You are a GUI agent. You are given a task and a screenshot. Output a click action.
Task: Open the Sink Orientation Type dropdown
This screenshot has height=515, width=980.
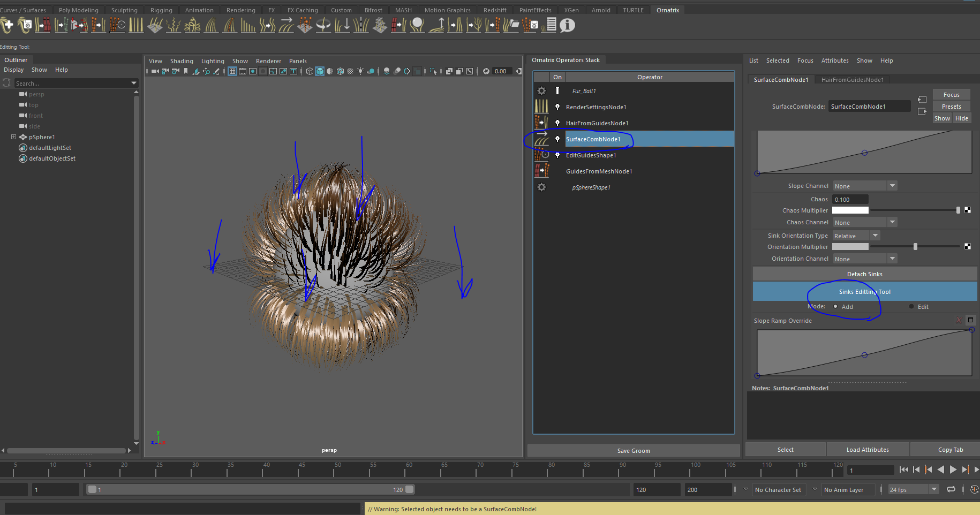856,236
